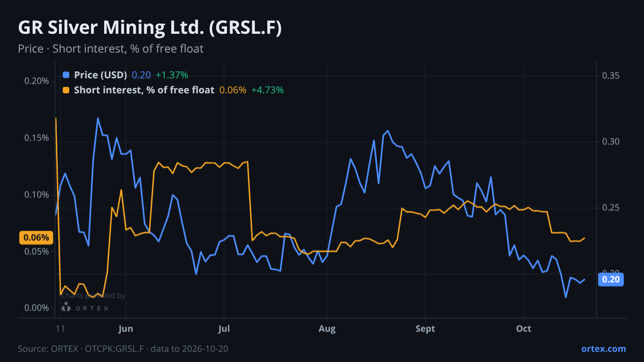Click the Jun x-axis label

126,329
